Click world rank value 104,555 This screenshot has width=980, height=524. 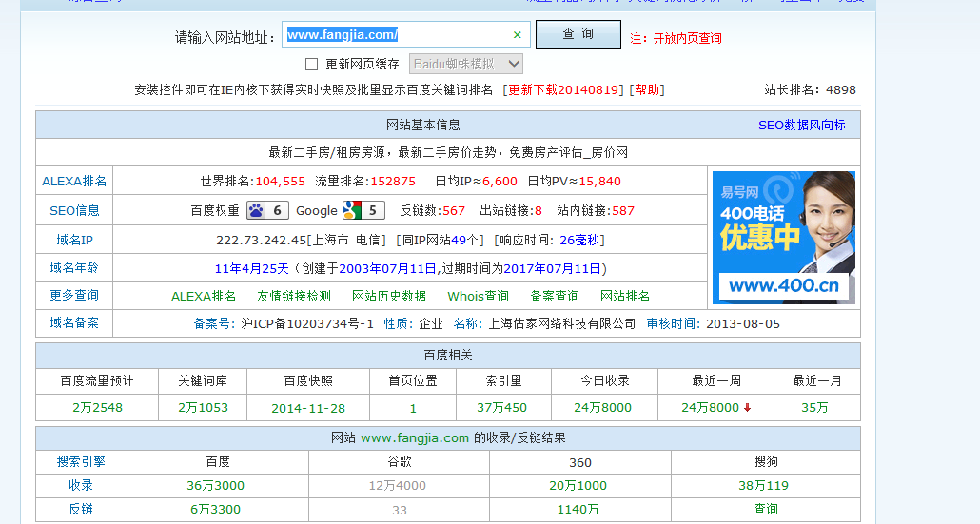[280, 181]
